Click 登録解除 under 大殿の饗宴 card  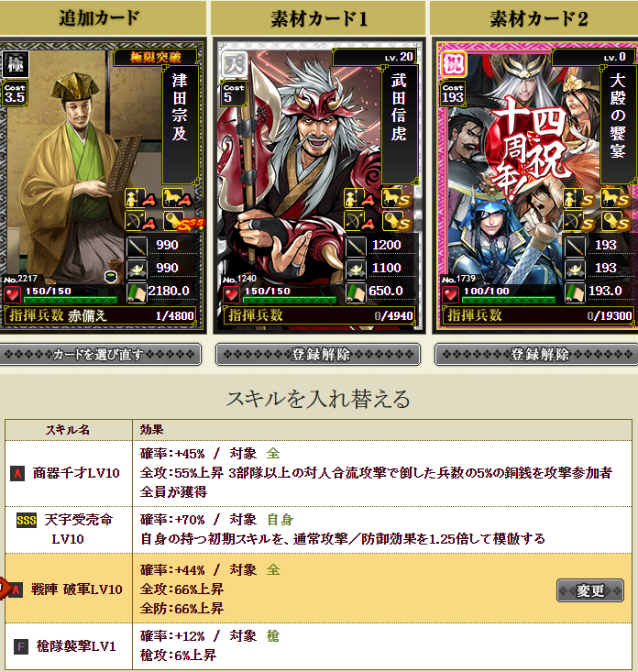click(x=536, y=355)
